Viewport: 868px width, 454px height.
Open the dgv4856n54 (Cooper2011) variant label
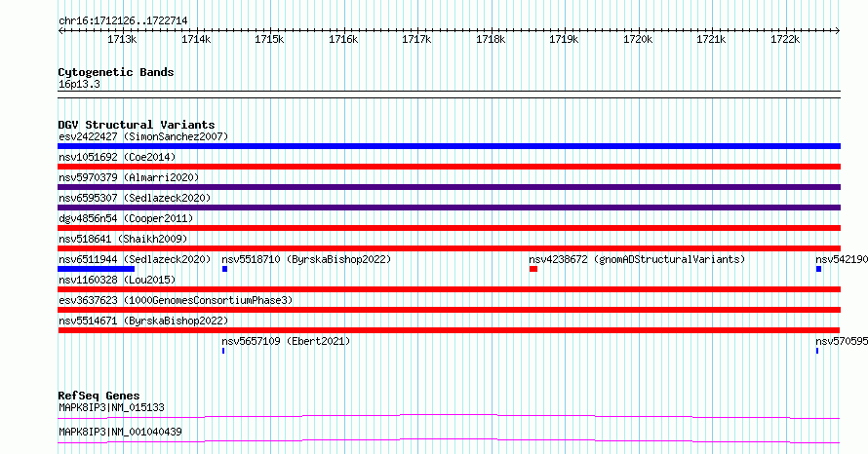[x=126, y=218]
